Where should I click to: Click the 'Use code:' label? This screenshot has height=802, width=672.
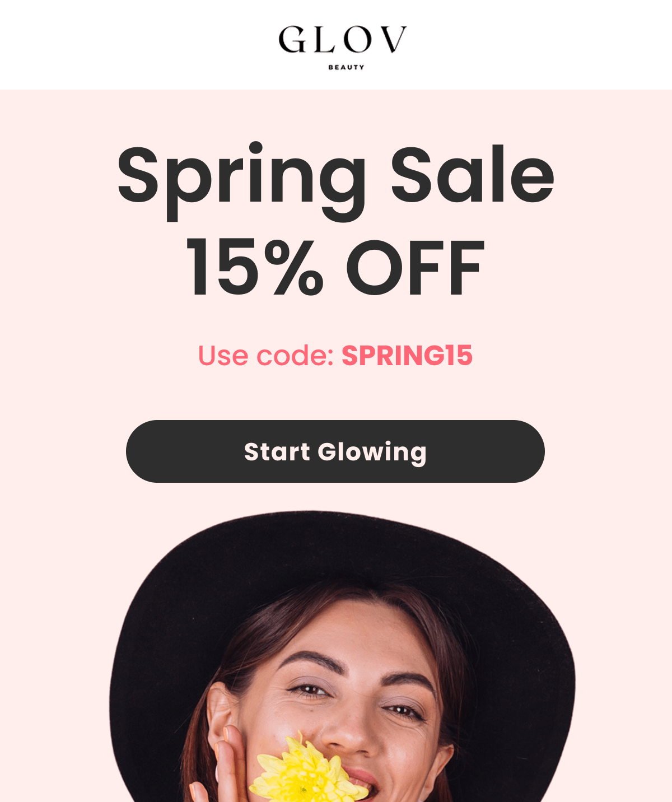click(266, 356)
